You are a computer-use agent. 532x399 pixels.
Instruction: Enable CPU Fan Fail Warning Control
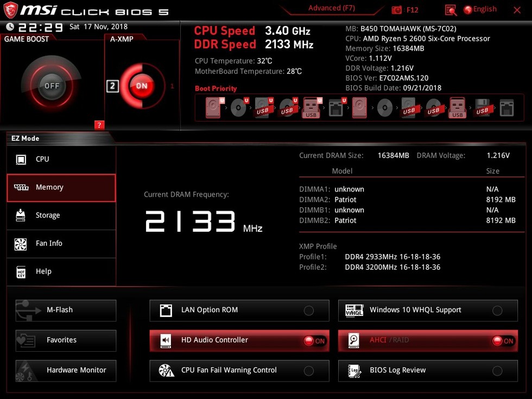(x=309, y=371)
